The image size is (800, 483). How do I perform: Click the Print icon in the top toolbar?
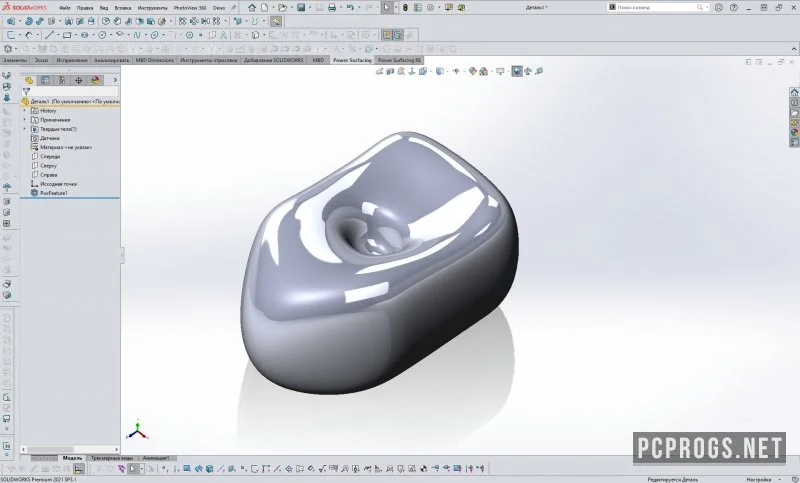click(x=332, y=8)
